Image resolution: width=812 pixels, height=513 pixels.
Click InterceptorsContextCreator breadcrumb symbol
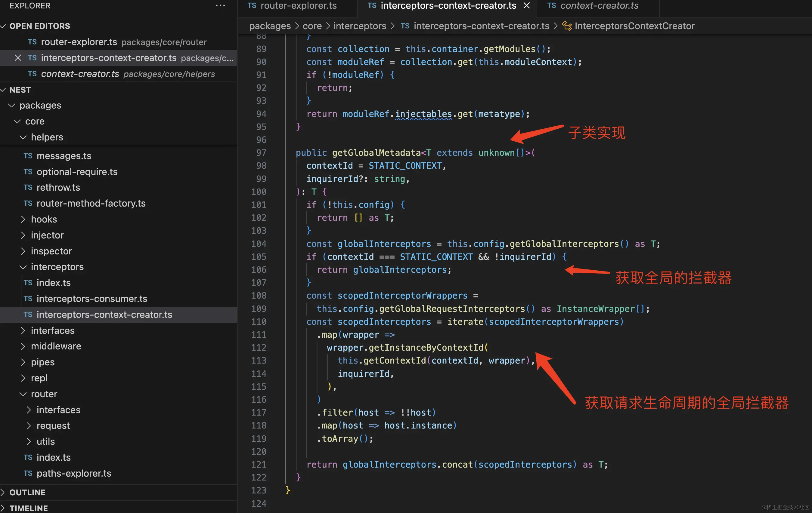point(635,26)
